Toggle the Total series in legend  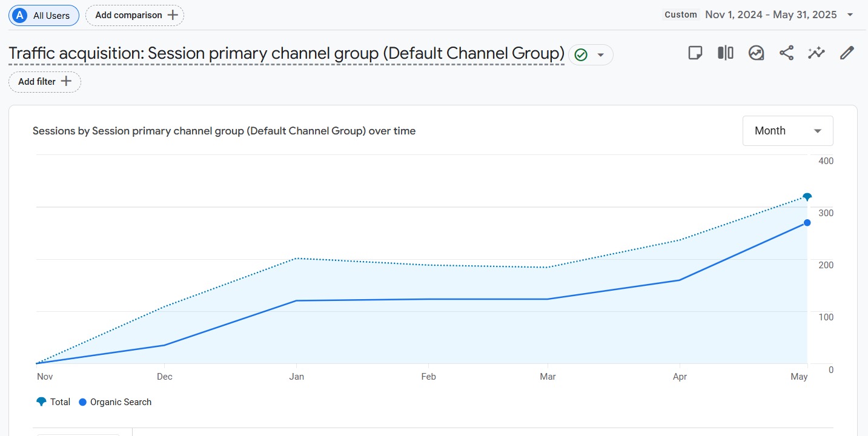53,402
